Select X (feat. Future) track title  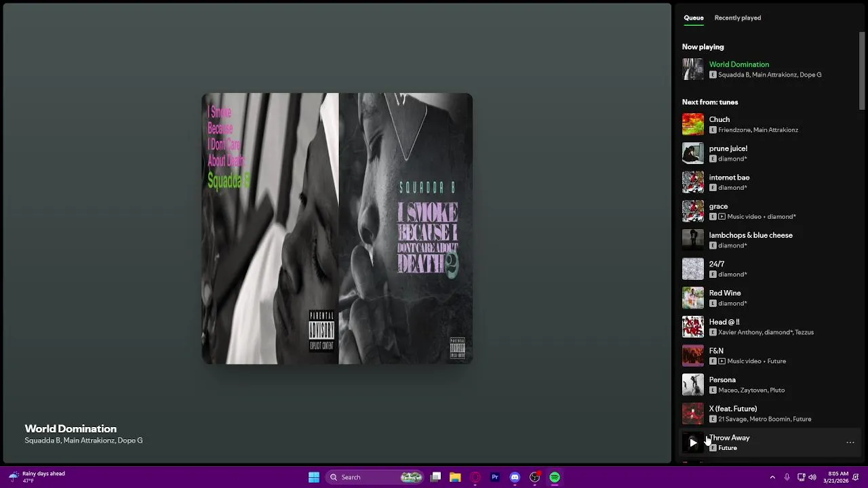coord(733,409)
